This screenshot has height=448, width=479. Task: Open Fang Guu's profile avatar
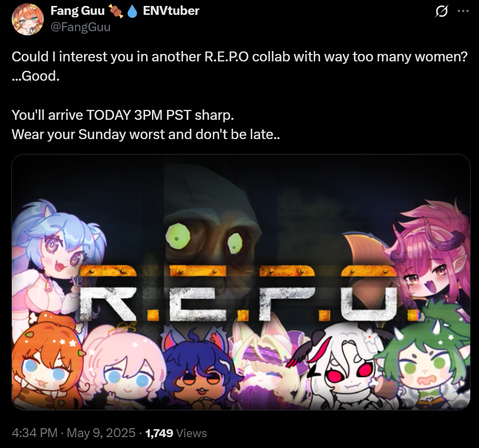pyautogui.click(x=28, y=19)
